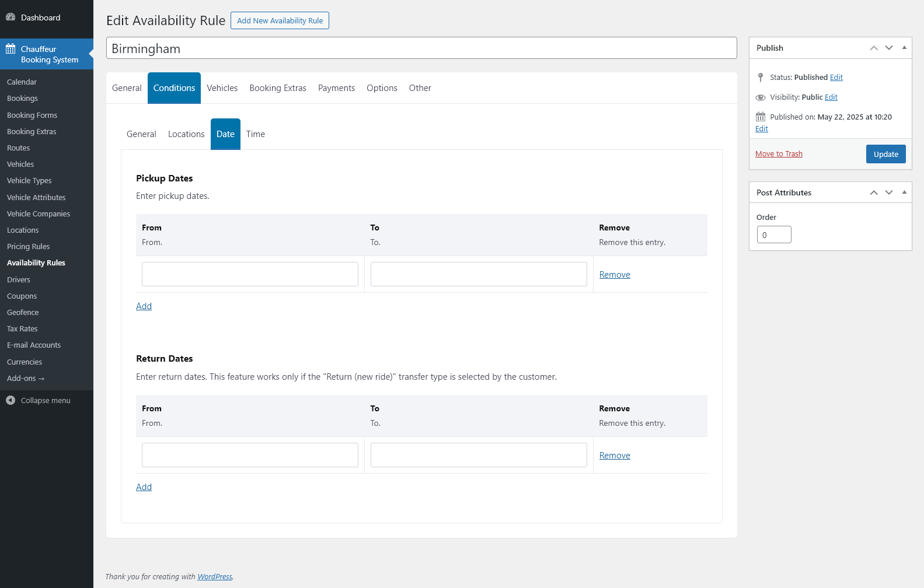The image size is (924, 588).
Task: Click Add New Availability Rule button
Action: [x=280, y=20]
